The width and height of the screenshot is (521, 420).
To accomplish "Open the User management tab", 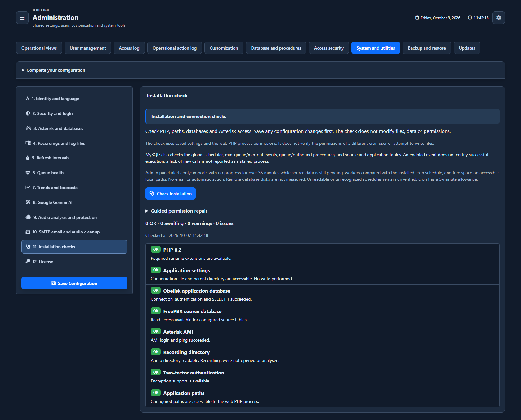I will pos(88,48).
